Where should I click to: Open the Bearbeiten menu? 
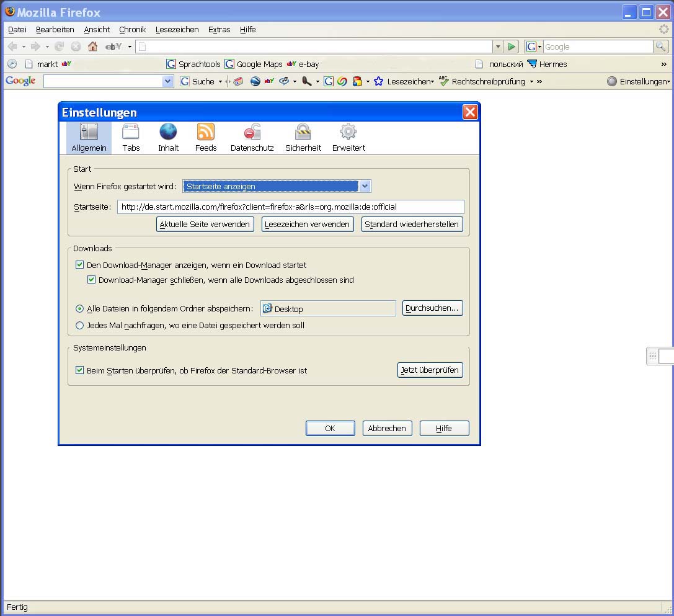point(55,29)
